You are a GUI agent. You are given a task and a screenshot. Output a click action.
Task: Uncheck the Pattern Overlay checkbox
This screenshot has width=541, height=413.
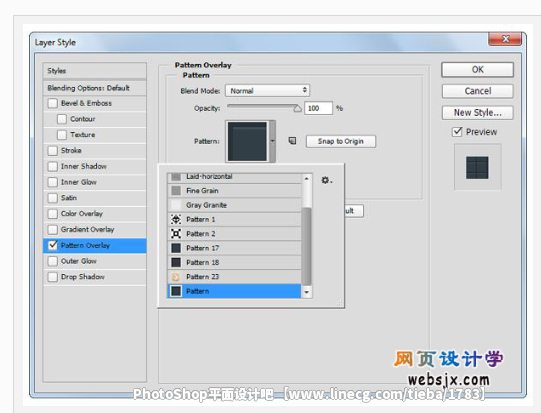point(53,245)
